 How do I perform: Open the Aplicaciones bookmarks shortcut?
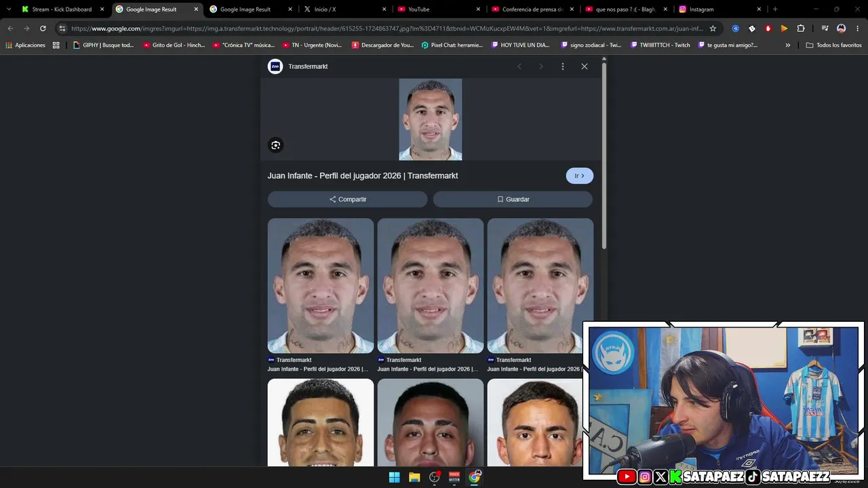pyautogui.click(x=25, y=45)
